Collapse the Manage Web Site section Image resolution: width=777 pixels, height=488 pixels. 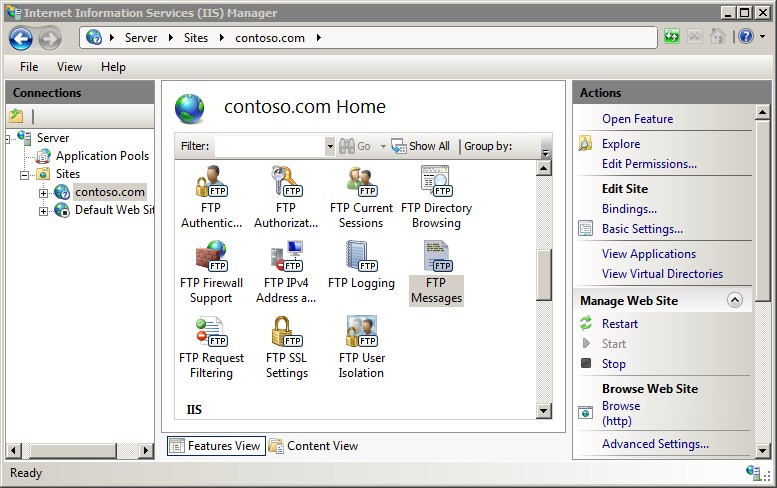734,300
